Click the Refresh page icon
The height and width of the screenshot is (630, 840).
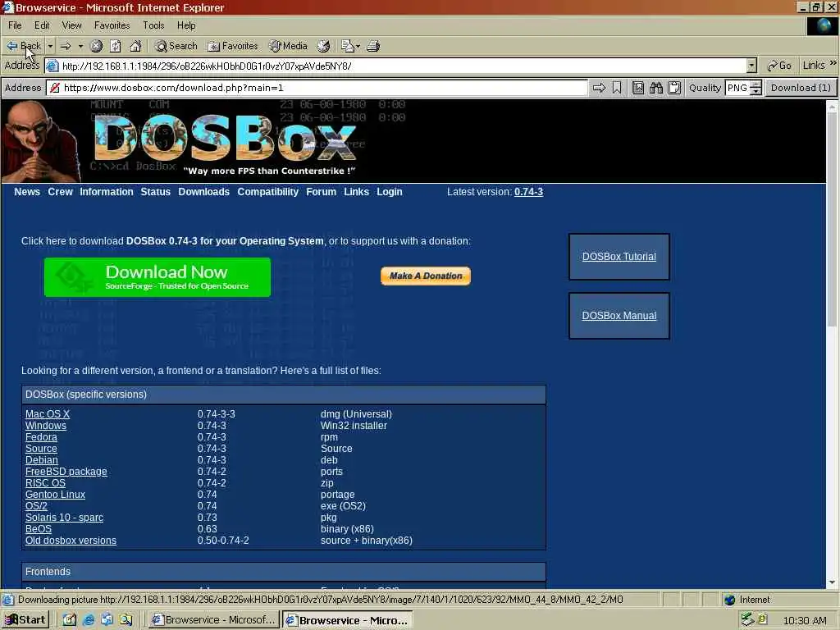[116, 46]
